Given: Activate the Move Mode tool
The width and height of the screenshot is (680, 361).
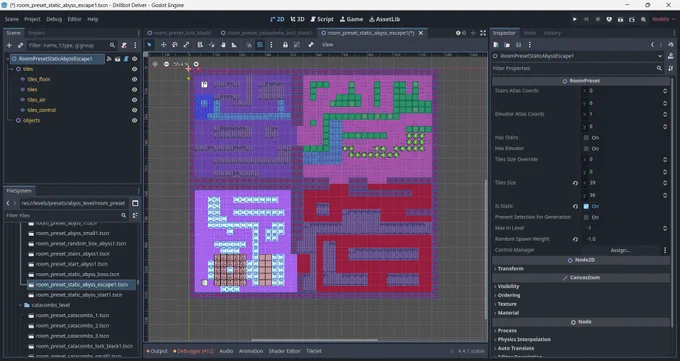Looking at the screenshot, I should tap(163, 45).
